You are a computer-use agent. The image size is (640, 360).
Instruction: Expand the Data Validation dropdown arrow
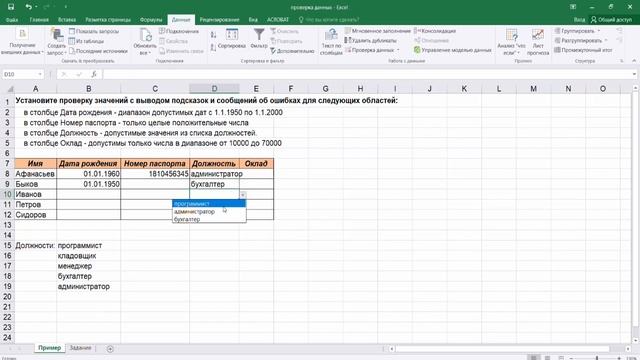point(398,50)
